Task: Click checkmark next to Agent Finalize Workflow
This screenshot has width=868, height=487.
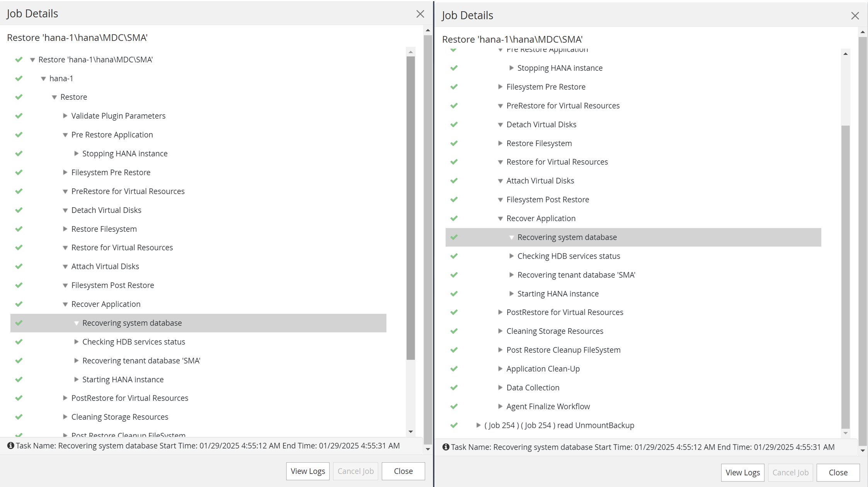Action: click(x=454, y=407)
